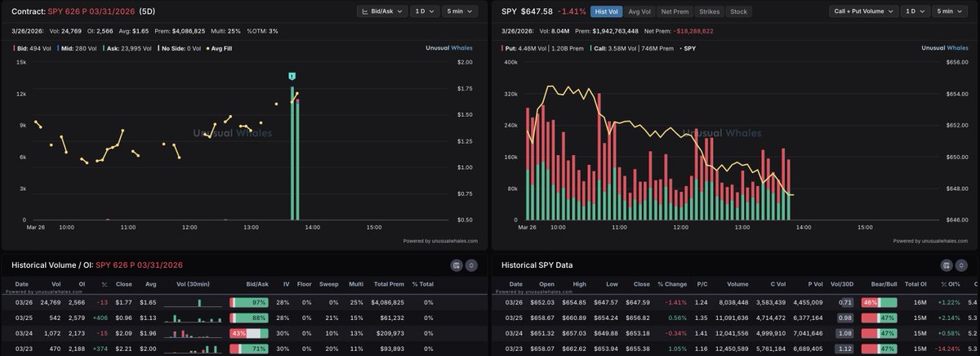Click the refresh icon in Historical Volume / OI panel

471,265
